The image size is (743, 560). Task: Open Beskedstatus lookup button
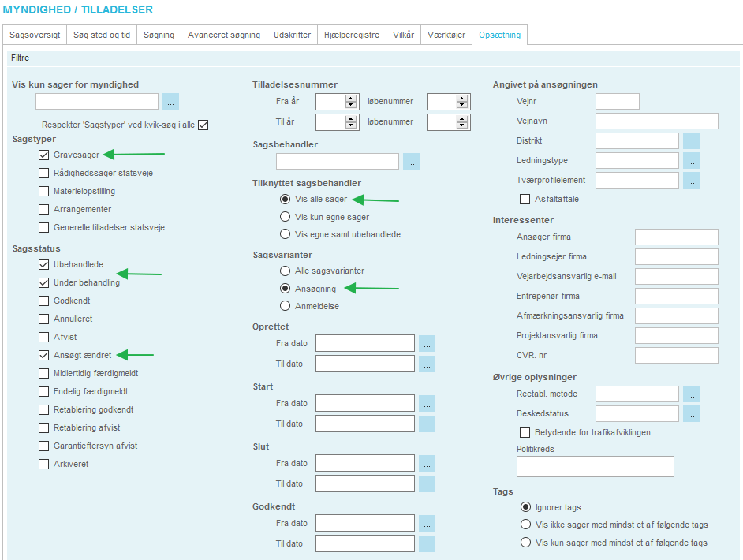point(691,414)
